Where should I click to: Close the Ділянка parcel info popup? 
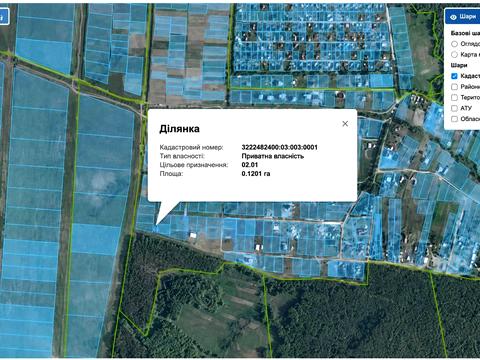click(x=345, y=124)
